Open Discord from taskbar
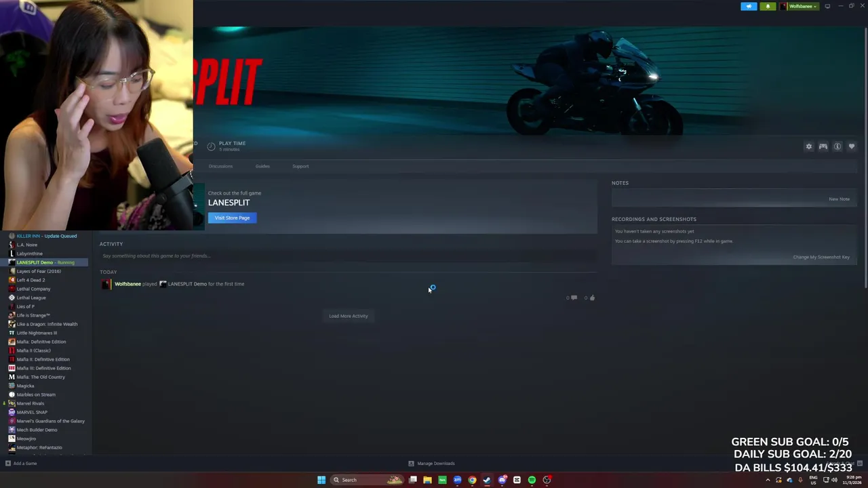Image resolution: width=868 pixels, height=488 pixels. click(502, 480)
